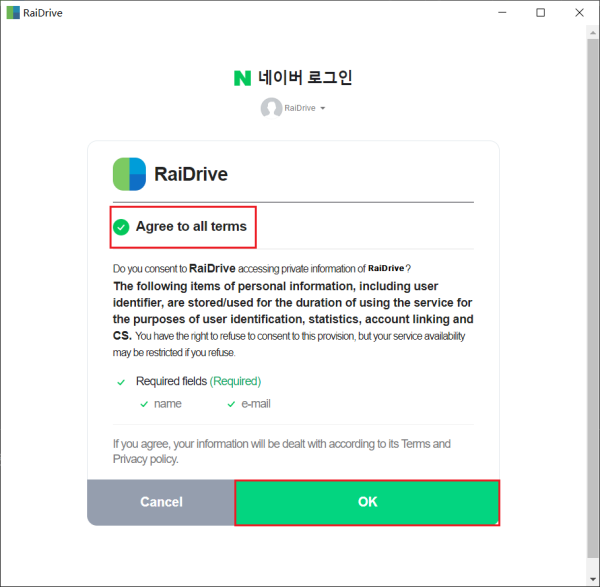Toggle the name field checkmark
600x587 pixels.
pyautogui.click(x=144, y=404)
